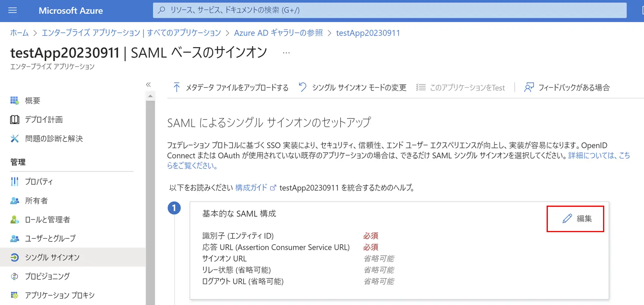Screen dimensions: 644x305
Task: Click the ロールと管理者 person icon
Action: point(14,220)
